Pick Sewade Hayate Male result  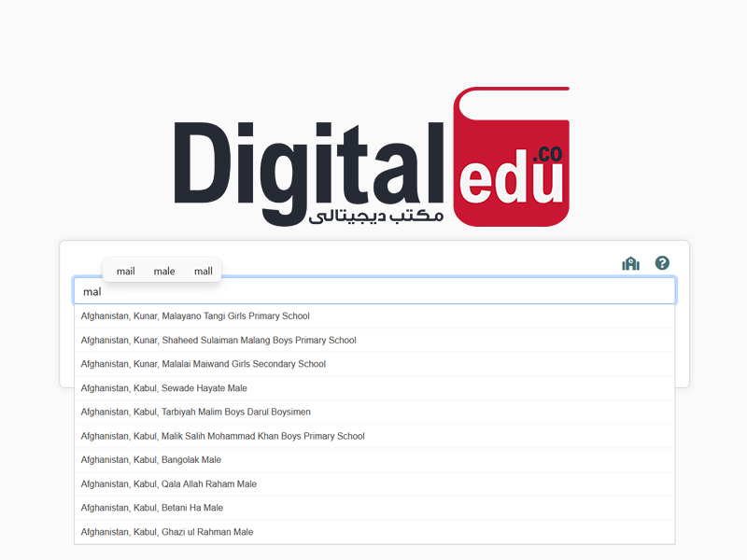374,388
